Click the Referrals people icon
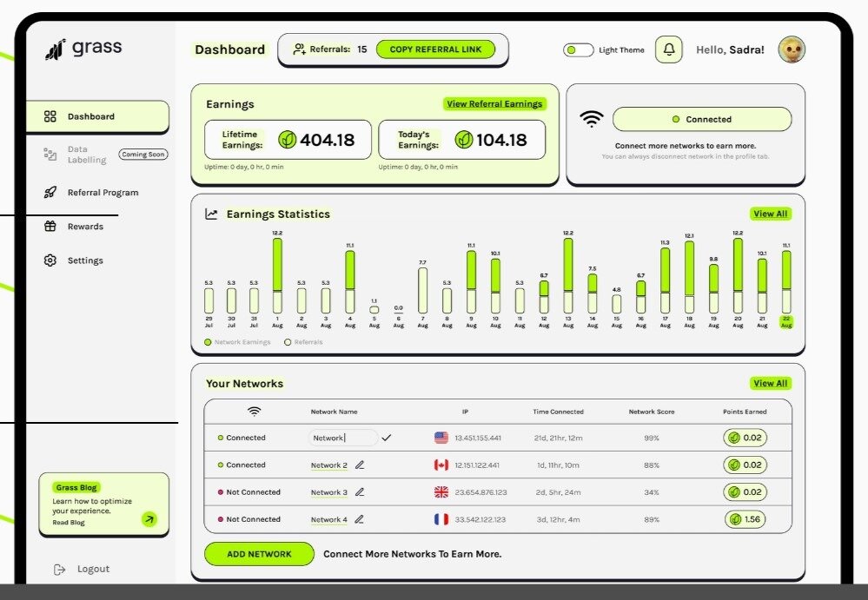The height and width of the screenshot is (600, 868). pyautogui.click(x=299, y=49)
